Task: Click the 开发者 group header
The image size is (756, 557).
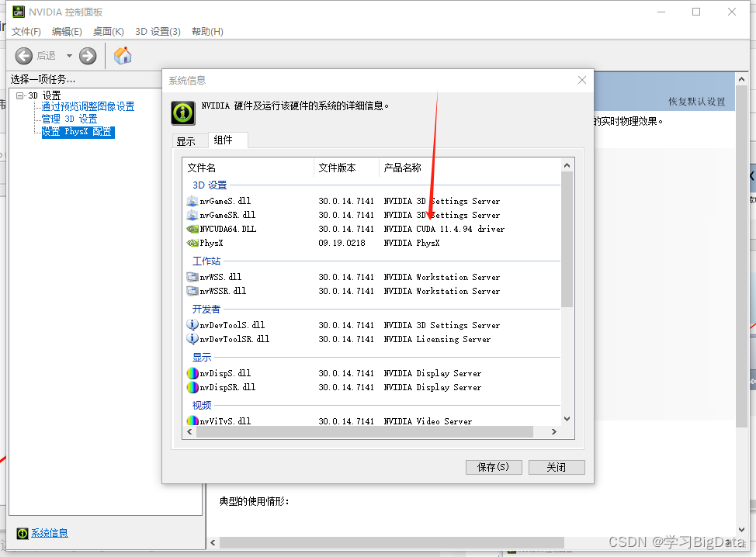Action: pos(206,309)
